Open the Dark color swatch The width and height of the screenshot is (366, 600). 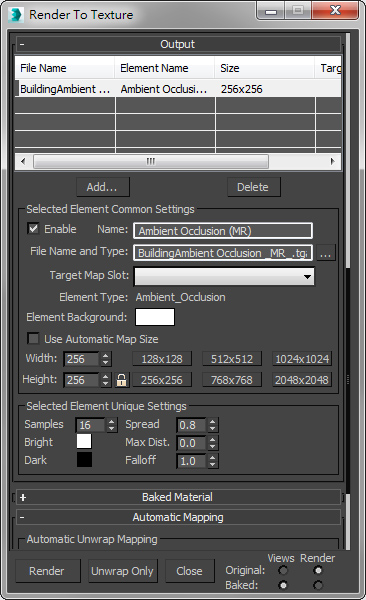coord(84,460)
